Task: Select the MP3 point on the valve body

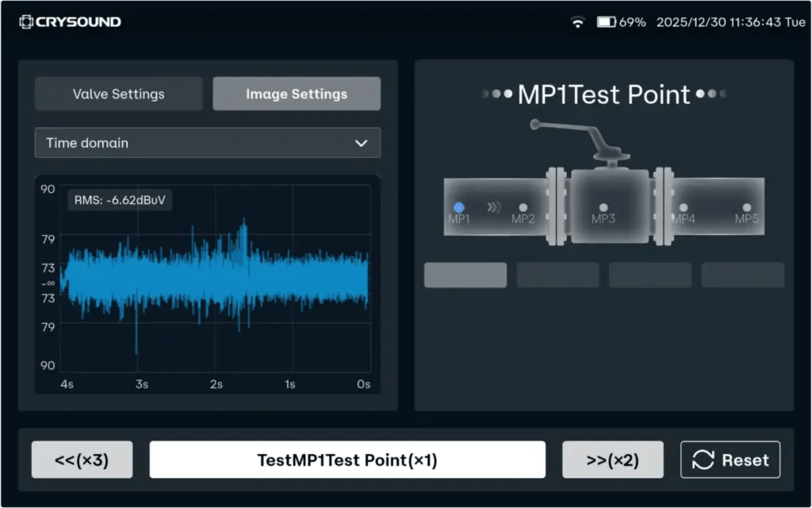Action: [x=603, y=207]
